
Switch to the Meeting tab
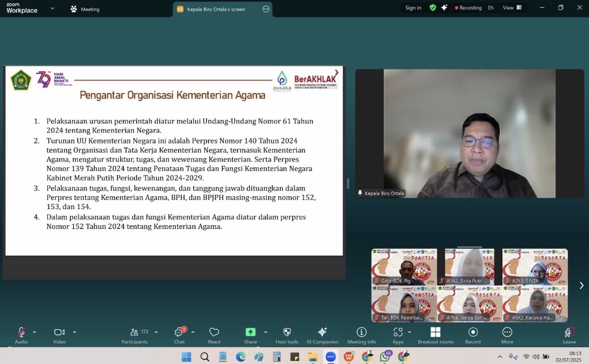pyautogui.click(x=85, y=9)
